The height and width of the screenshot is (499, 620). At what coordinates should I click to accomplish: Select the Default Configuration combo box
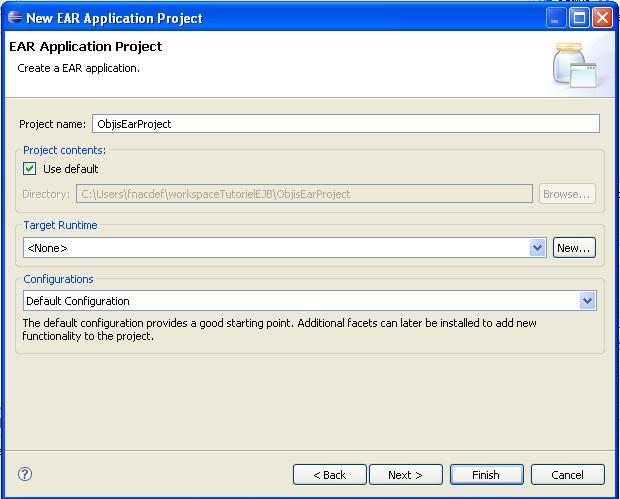click(310, 301)
